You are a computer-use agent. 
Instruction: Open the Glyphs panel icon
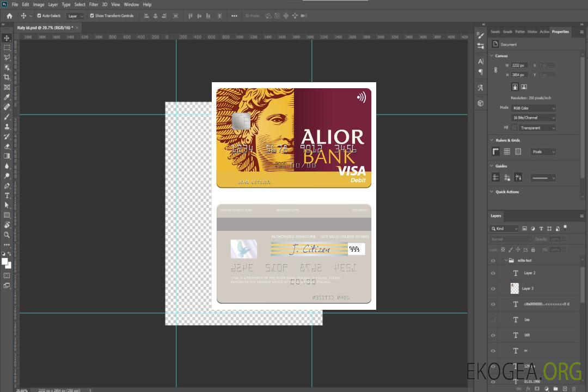coord(481,88)
